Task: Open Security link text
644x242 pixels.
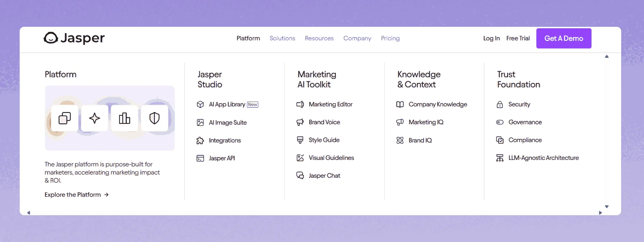Action: click(x=519, y=104)
